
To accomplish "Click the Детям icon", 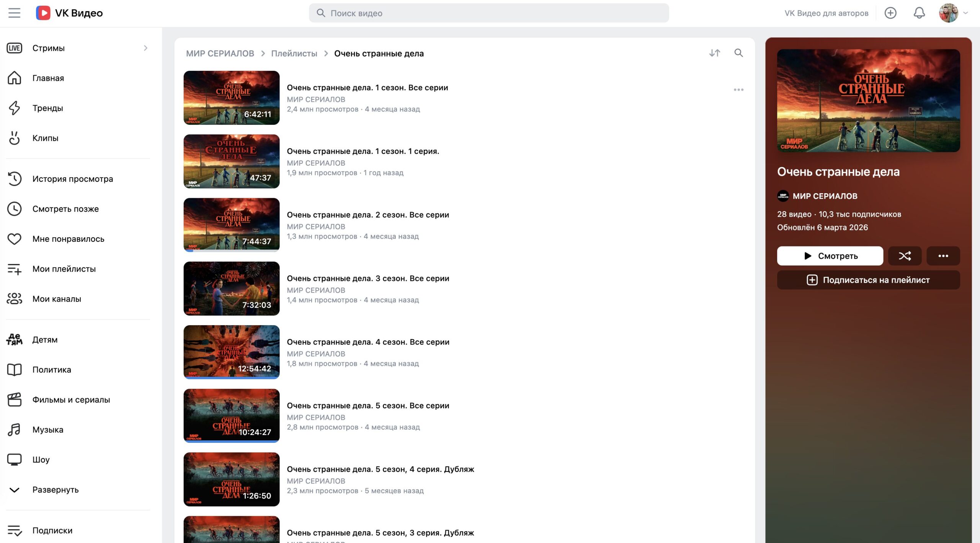I will [x=14, y=339].
